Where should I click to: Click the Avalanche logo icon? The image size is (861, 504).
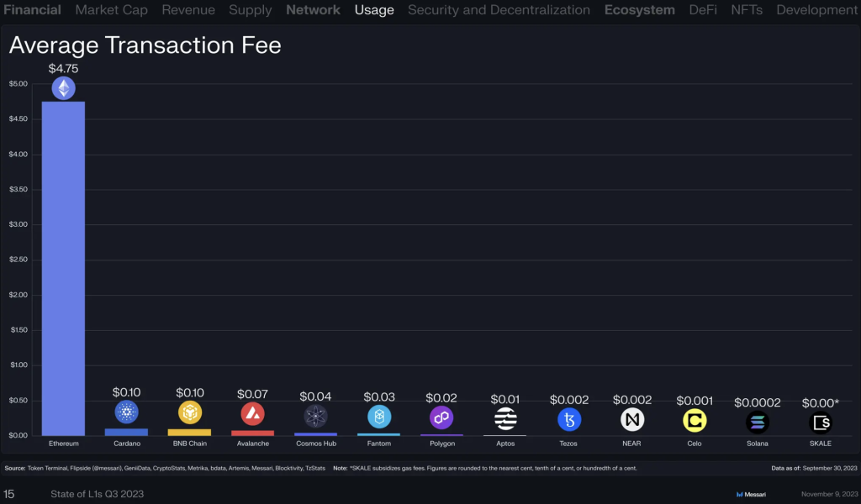252,414
